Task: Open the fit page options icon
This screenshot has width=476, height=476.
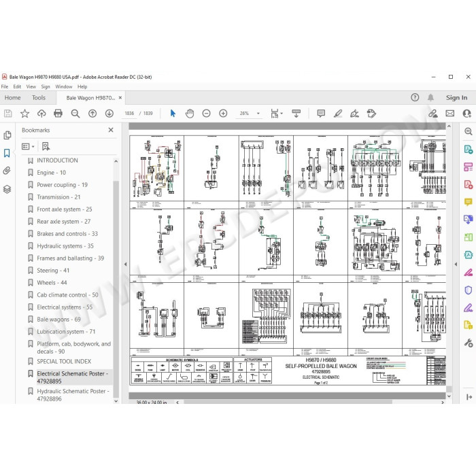Action: [x=276, y=114]
